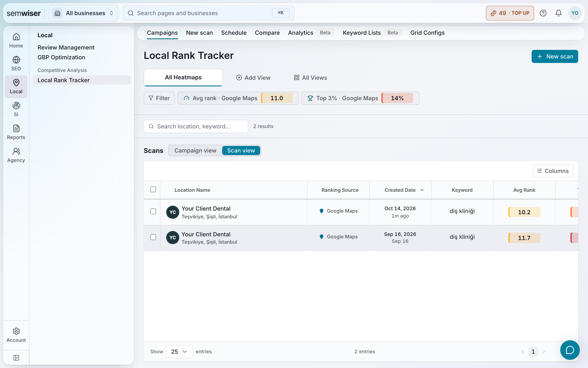Check the Oct 14, 2026 scan row
This screenshot has height=368, width=588.
pyautogui.click(x=153, y=211)
